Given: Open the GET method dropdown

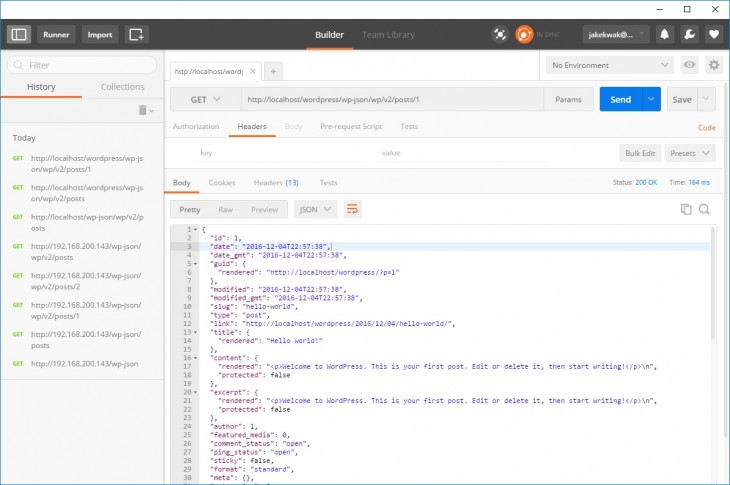Looking at the screenshot, I should [x=205, y=100].
